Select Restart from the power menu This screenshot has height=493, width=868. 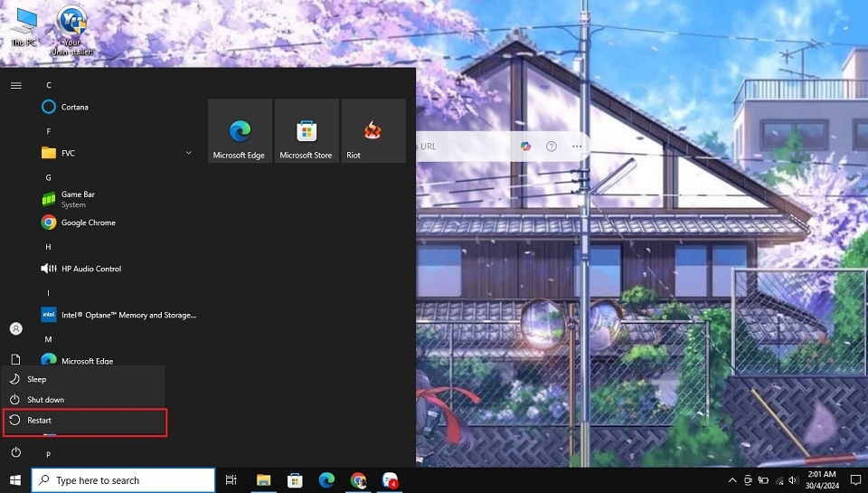tap(84, 421)
